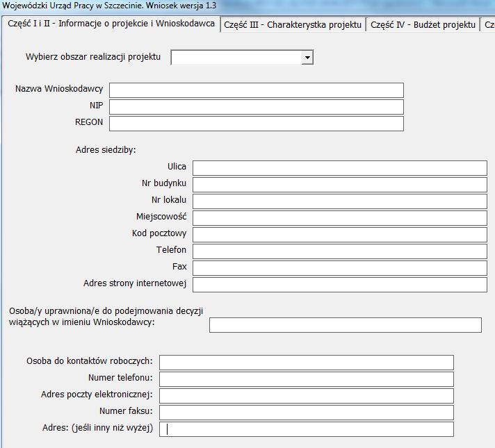The width and height of the screenshot is (495, 448).
Task: Click the Nr budynku field
Action: tap(340, 185)
